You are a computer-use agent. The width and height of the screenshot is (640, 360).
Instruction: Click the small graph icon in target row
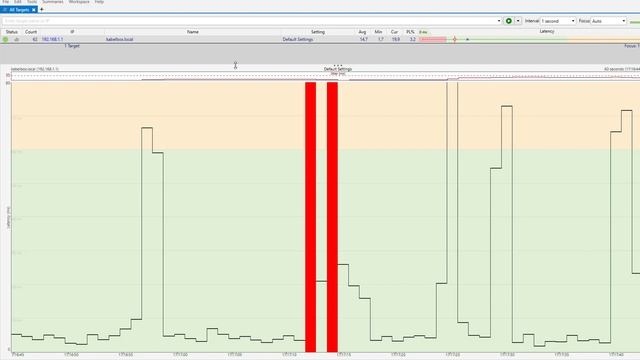(x=17, y=40)
